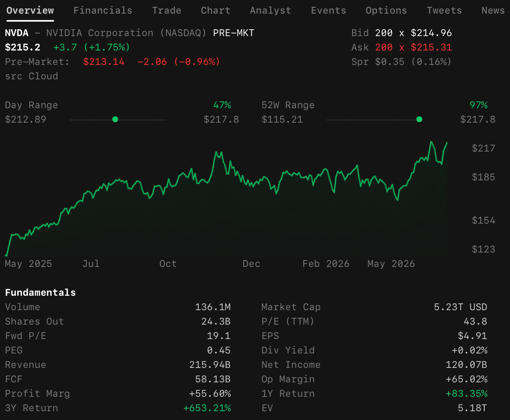Click the Volume value 136.1M
Viewport: 510px width, 420px height.
[213, 307]
